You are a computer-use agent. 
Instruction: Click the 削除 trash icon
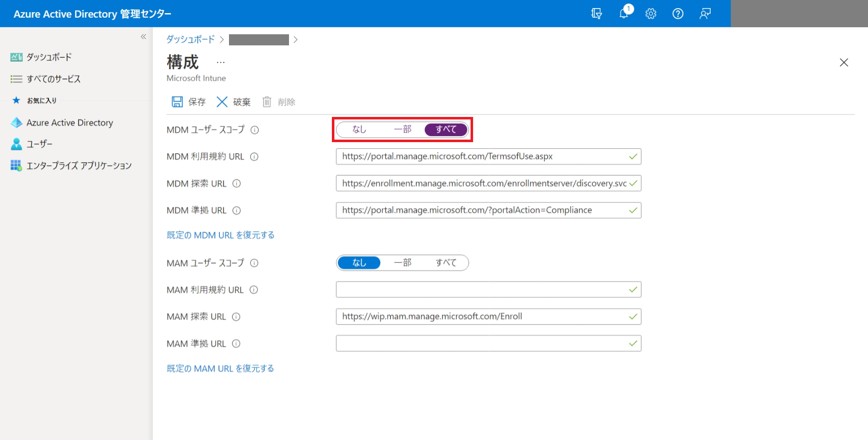pos(267,102)
